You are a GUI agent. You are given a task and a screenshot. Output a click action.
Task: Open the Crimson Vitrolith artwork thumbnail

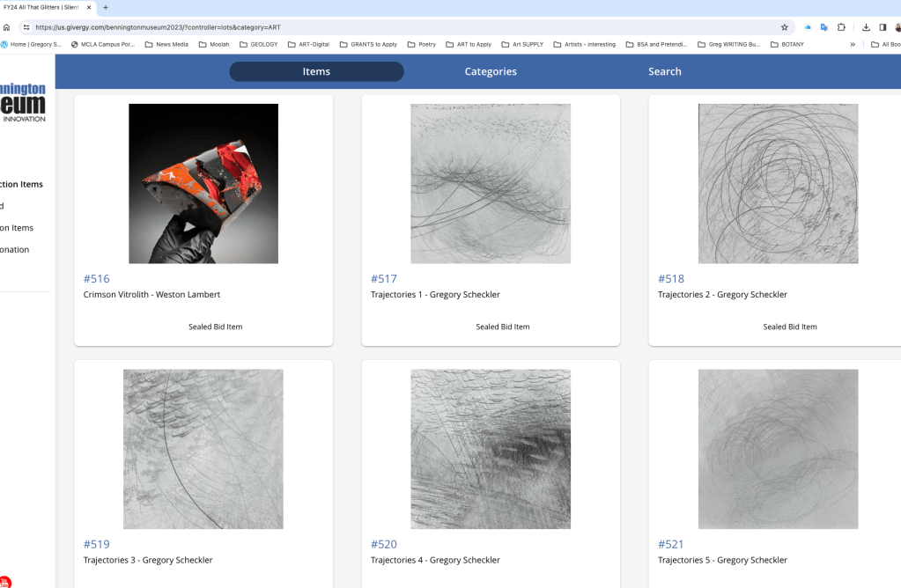(203, 183)
